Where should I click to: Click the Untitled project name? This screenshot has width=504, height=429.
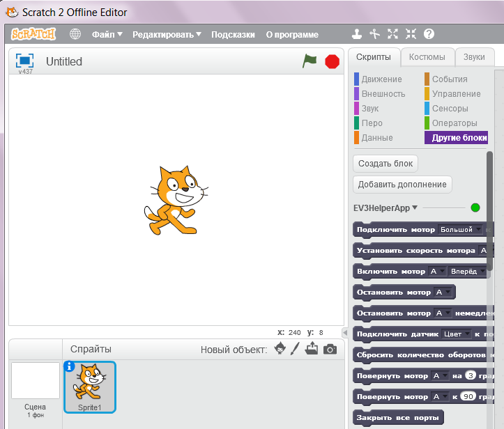pos(64,61)
